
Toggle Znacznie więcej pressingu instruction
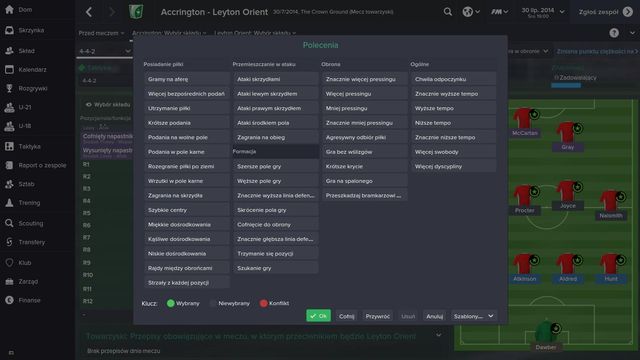pyautogui.click(x=365, y=79)
